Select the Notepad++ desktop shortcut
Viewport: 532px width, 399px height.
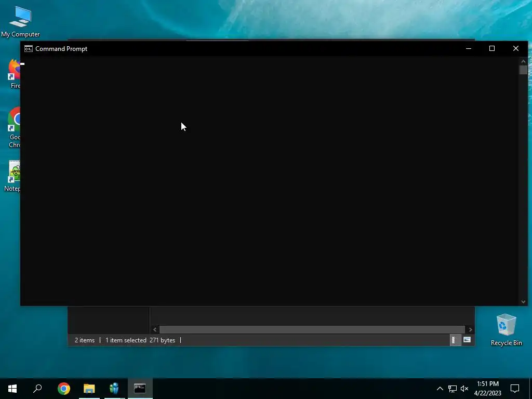[13, 177]
